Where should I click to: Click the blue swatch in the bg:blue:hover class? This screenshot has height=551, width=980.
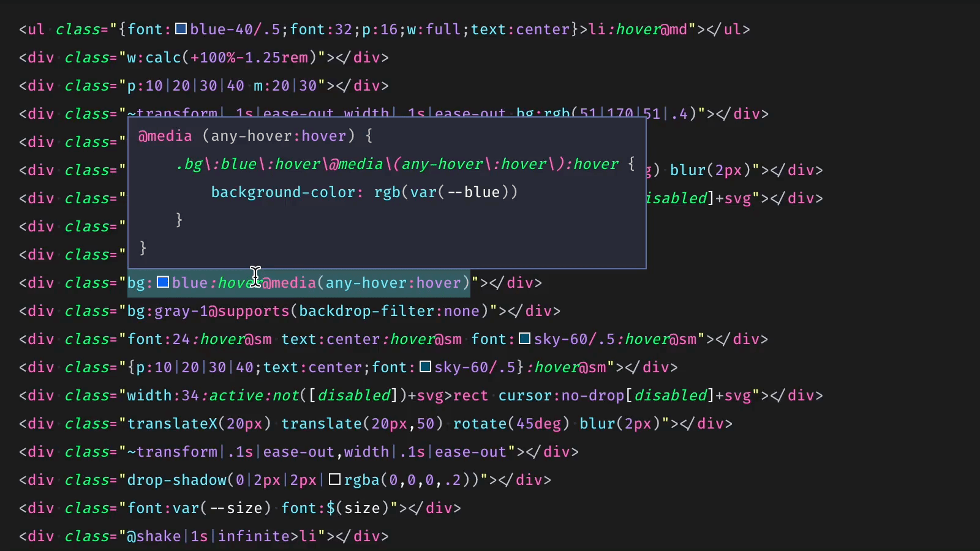pos(162,282)
